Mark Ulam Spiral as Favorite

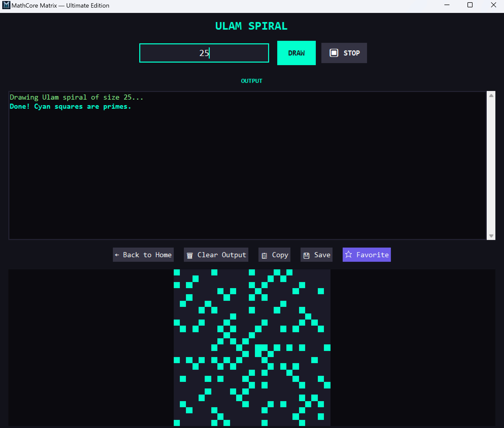point(367,255)
